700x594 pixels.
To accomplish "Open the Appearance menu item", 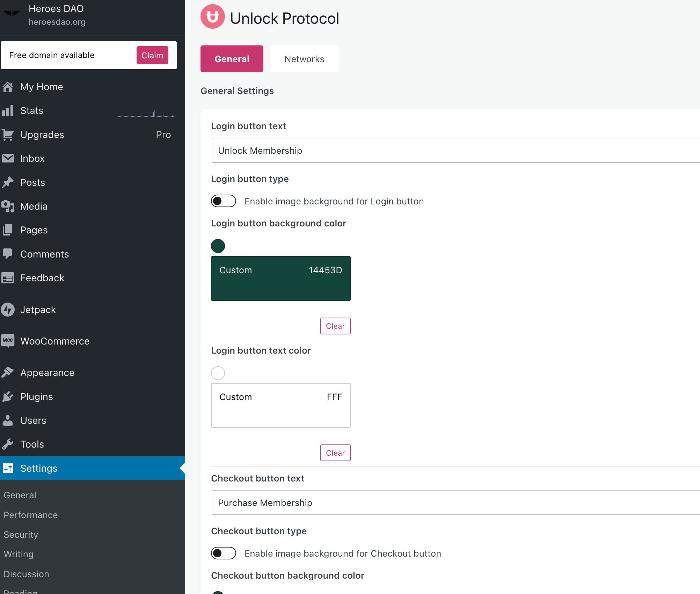I will click(93, 372).
